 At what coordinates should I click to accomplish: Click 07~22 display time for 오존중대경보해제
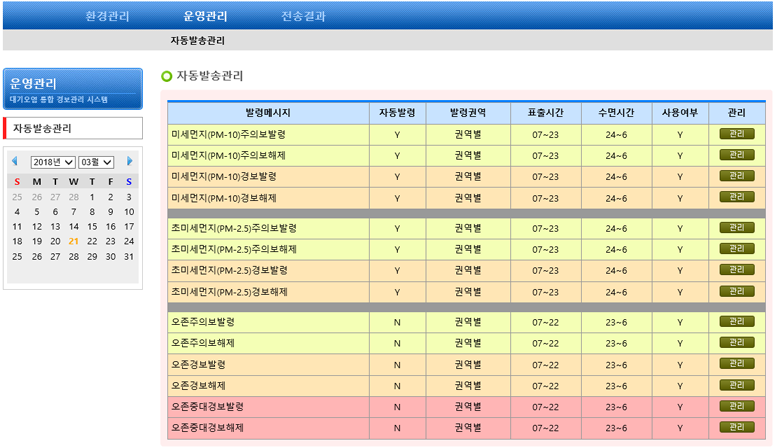tap(546, 428)
